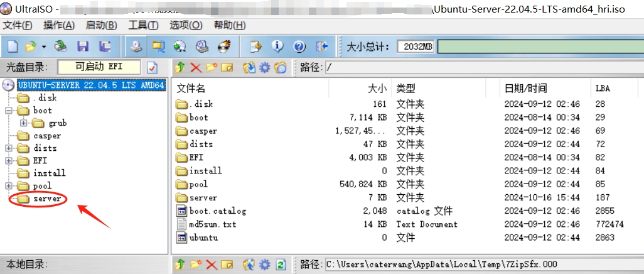The image size is (644, 274).
Task: Expand the dists tree node
Action: pos(9,148)
